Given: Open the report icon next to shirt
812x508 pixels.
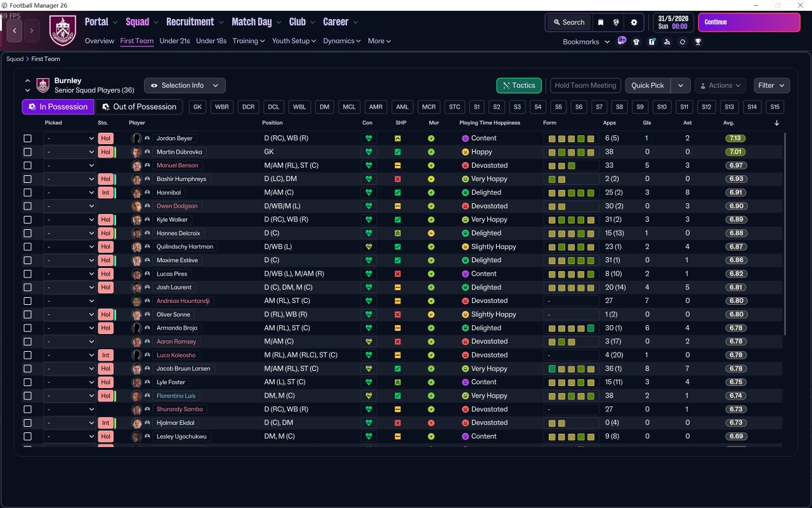Looking at the screenshot, I should (652, 41).
